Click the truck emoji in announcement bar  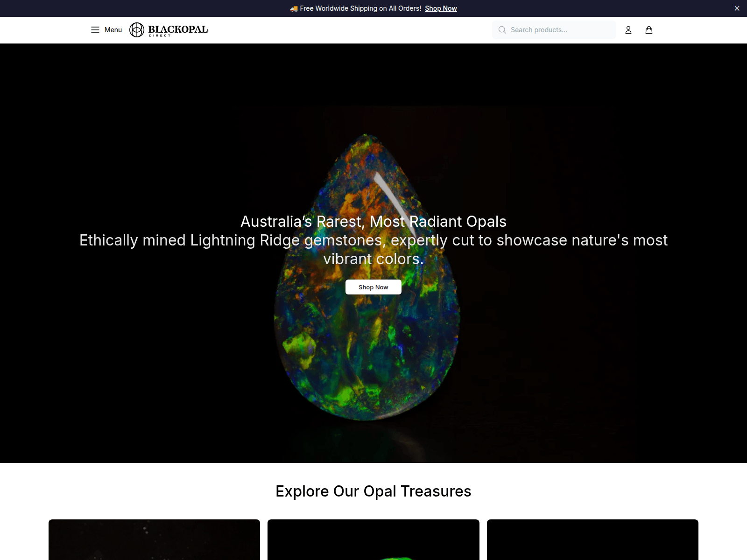(x=294, y=8)
